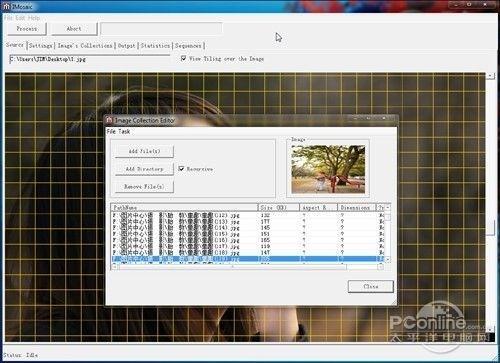
Task: Sort the list by the Size (KB) column
Action: tap(279, 207)
